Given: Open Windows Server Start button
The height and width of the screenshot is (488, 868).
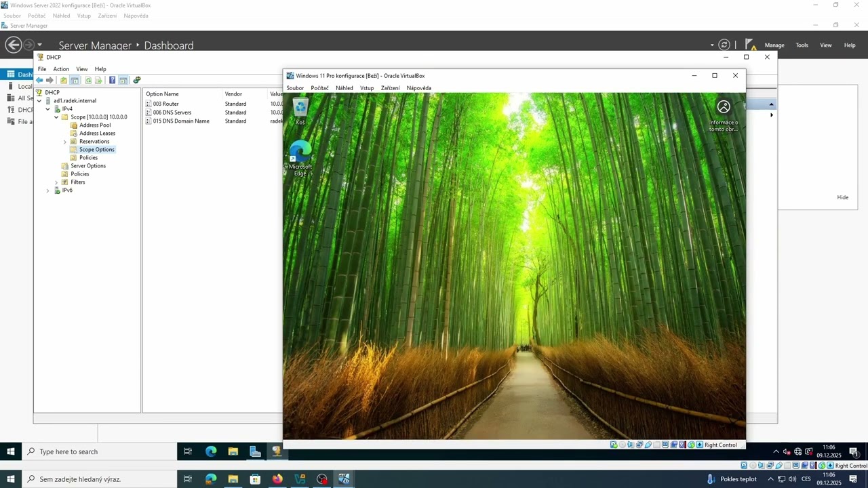Looking at the screenshot, I should click(x=11, y=451).
